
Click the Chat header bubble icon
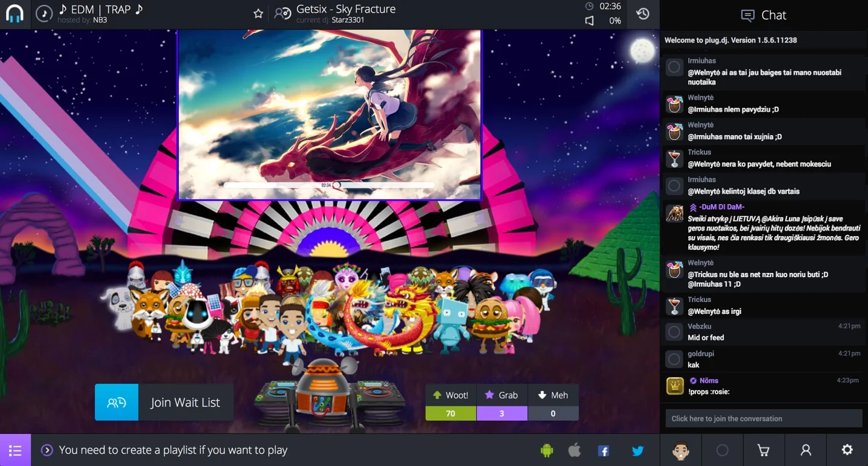tap(747, 15)
